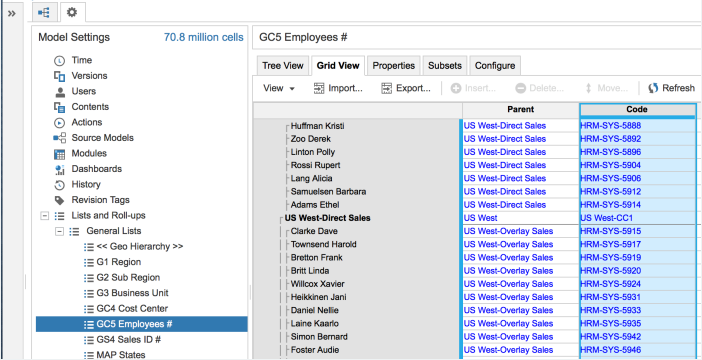Click Parent cell US West
The image size is (702, 360).
click(x=521, y=219)
